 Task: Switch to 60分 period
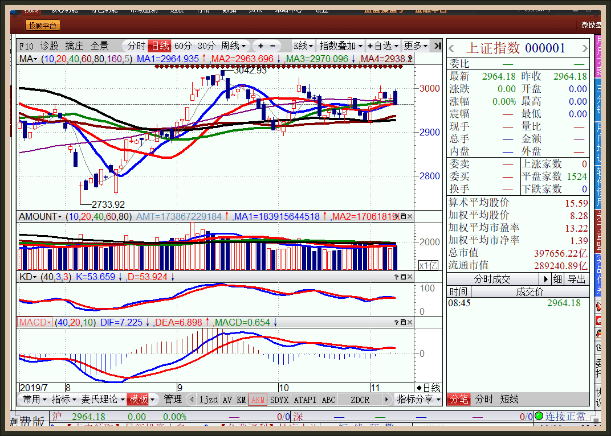[x=183, y=46]
